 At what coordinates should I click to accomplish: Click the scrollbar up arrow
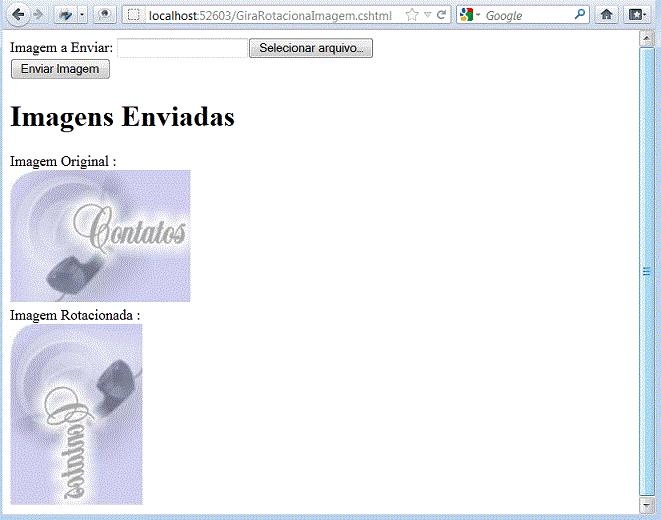point(647,39)
